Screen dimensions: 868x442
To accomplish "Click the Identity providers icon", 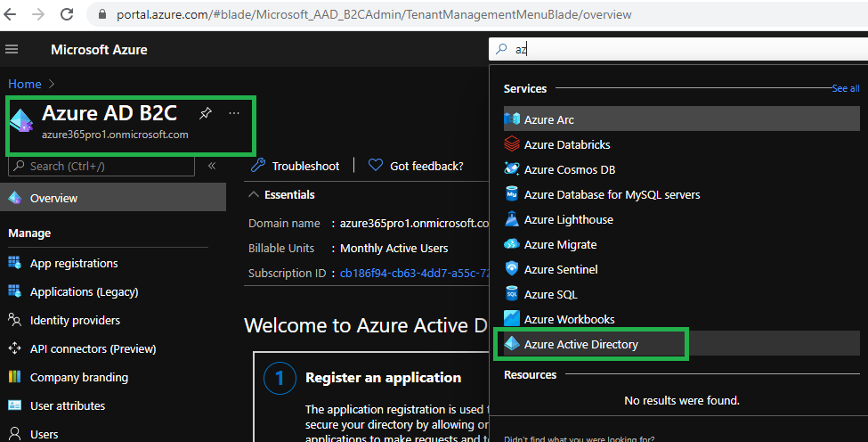I will tap(14, 320).
